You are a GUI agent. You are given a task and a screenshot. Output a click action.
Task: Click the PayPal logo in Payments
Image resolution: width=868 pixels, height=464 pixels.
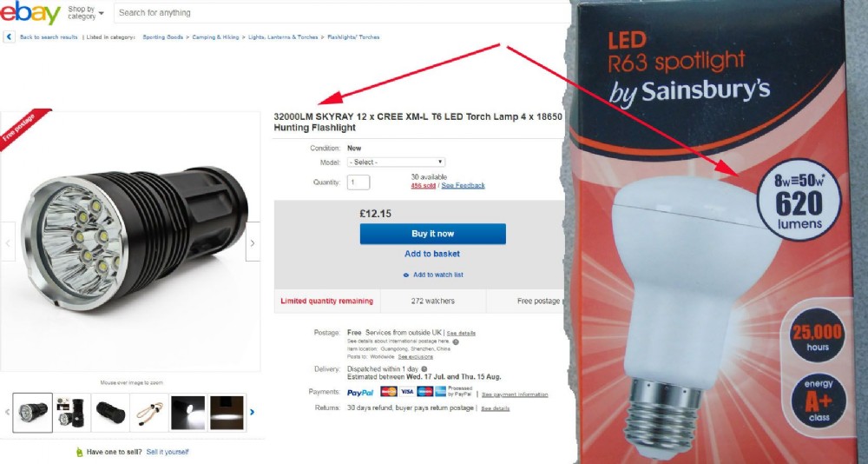(x=360, y=393)
